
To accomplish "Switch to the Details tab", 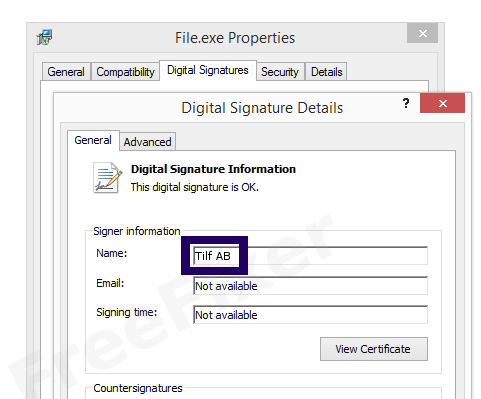I will click(326, 72).
